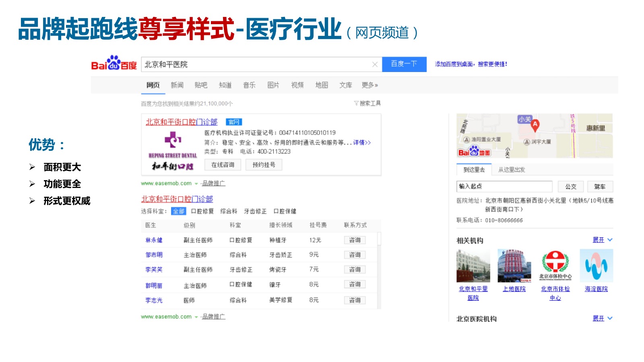Viewport: 644px width, 362px height.
Task: Click the 百度一下 search button
Action: [404, 64]
